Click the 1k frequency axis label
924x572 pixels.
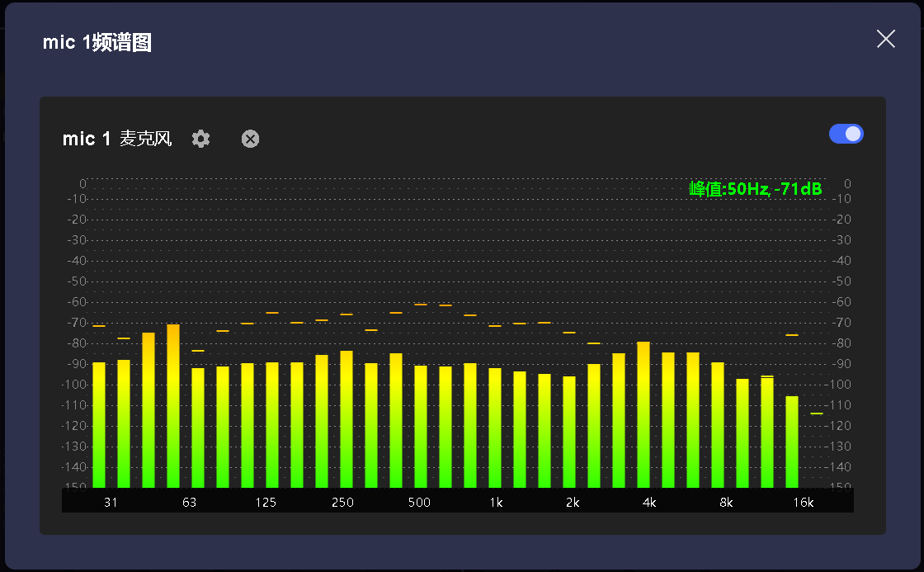pos(496,503)
